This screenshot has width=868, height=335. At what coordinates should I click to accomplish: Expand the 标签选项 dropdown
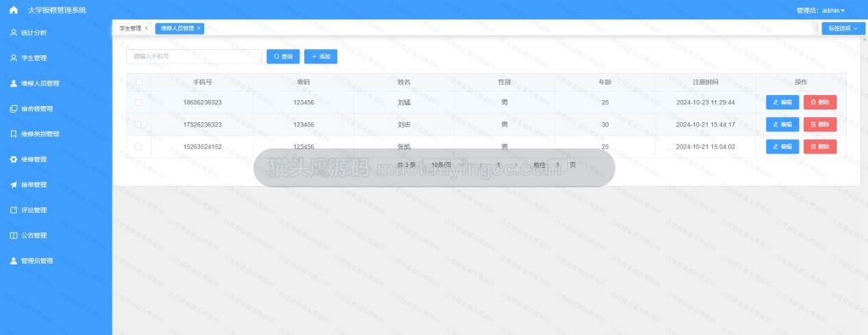point(843,28)
